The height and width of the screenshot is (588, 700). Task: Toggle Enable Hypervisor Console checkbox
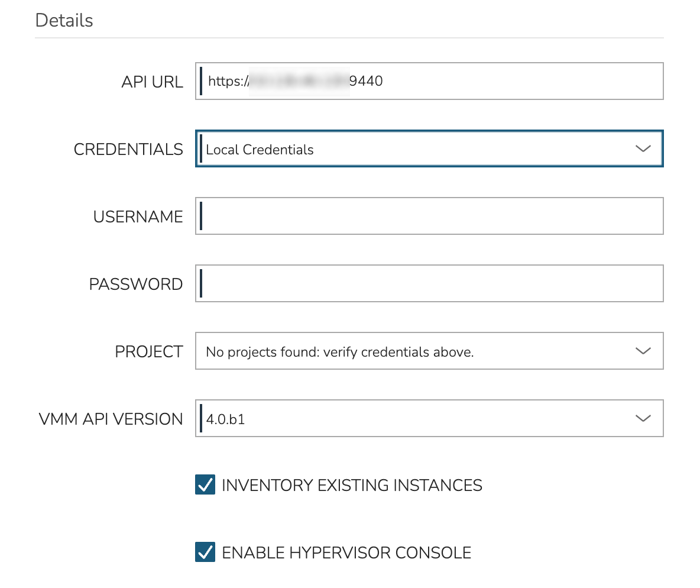[x=205, y=553]
